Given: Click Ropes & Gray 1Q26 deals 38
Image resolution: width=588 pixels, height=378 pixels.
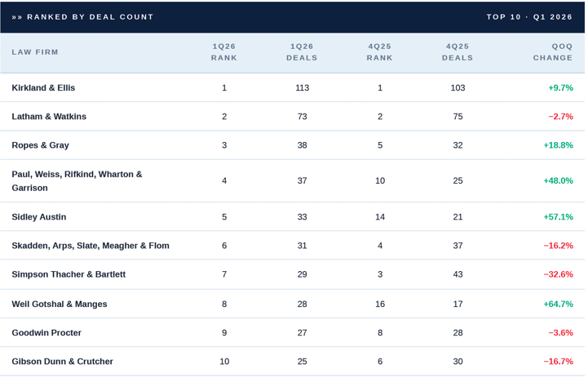Looking at the screenshot, I should [302, 145].
